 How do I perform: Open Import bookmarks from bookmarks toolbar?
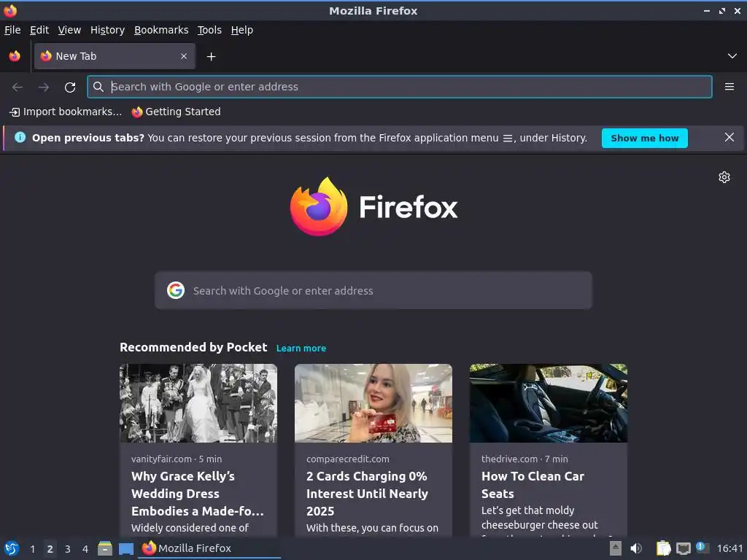pyautogui.click(x=66, y=112)
